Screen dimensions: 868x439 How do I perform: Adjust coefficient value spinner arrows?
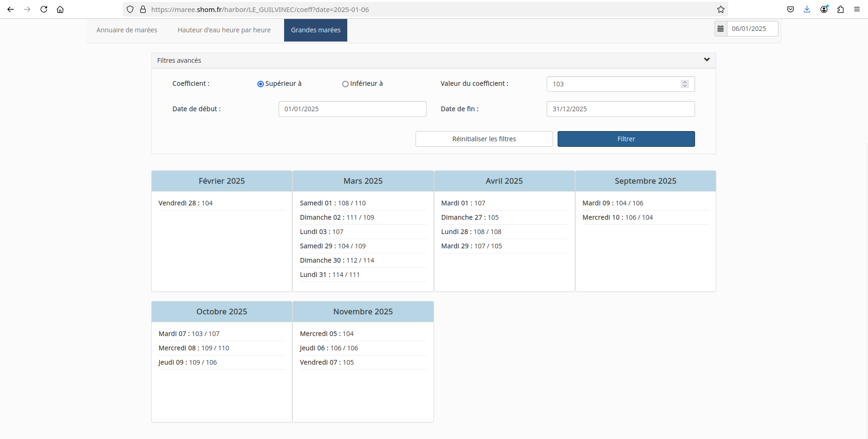tap(685, 84)
